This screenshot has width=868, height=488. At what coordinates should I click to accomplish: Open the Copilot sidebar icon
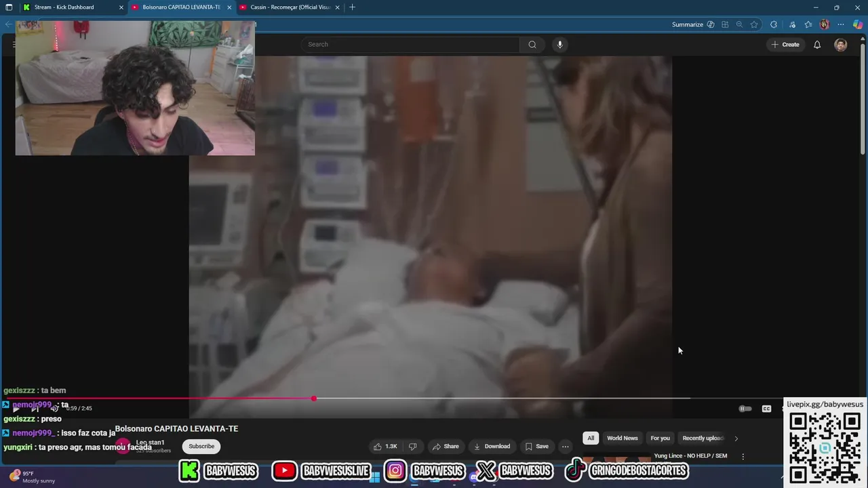(858, 24)
